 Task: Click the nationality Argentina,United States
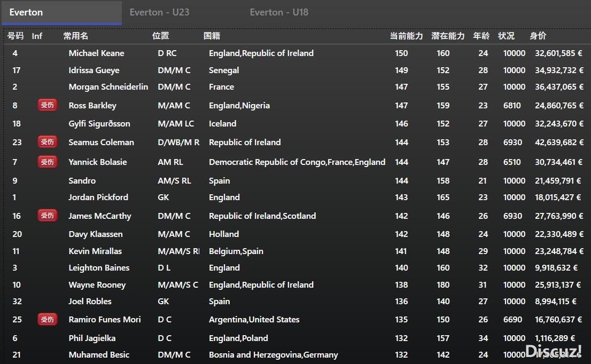[254, 320]
